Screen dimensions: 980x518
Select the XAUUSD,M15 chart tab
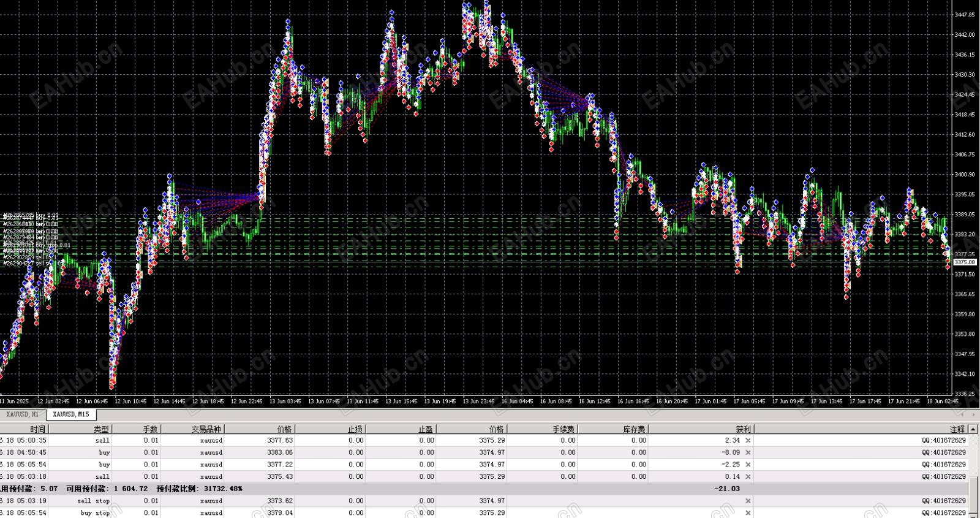[71, 414]
